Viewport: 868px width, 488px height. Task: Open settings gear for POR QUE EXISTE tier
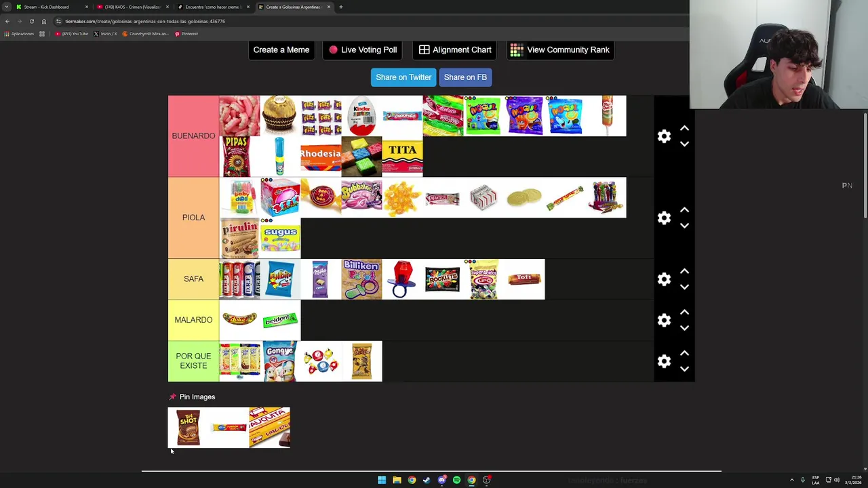[664, 361]
